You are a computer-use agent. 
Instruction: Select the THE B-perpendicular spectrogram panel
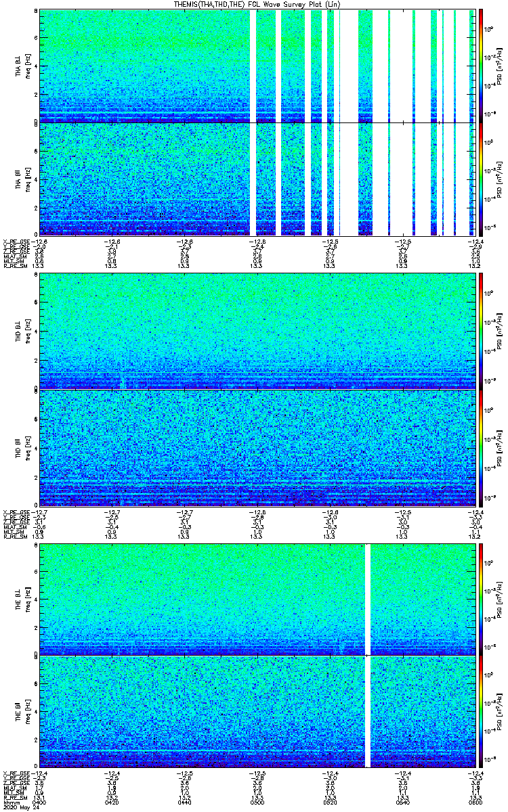point(257,598)
